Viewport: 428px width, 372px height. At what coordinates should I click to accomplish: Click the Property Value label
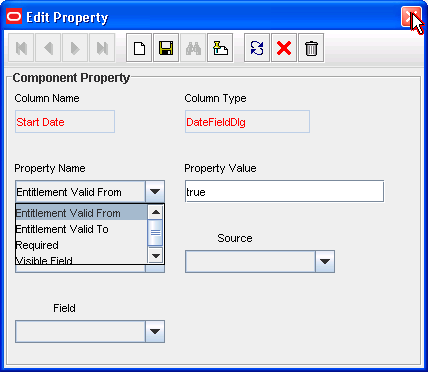click(x=220, y=168)
